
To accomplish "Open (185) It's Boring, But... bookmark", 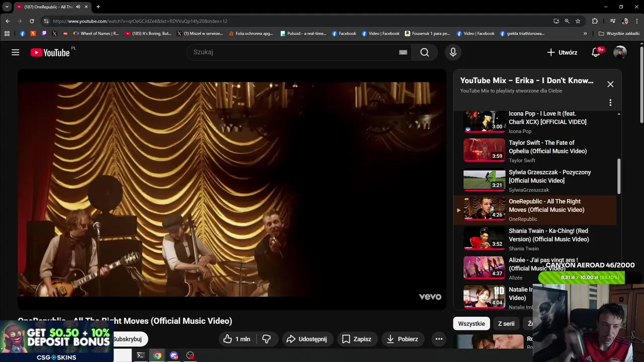I will click(x=148, y=34).
